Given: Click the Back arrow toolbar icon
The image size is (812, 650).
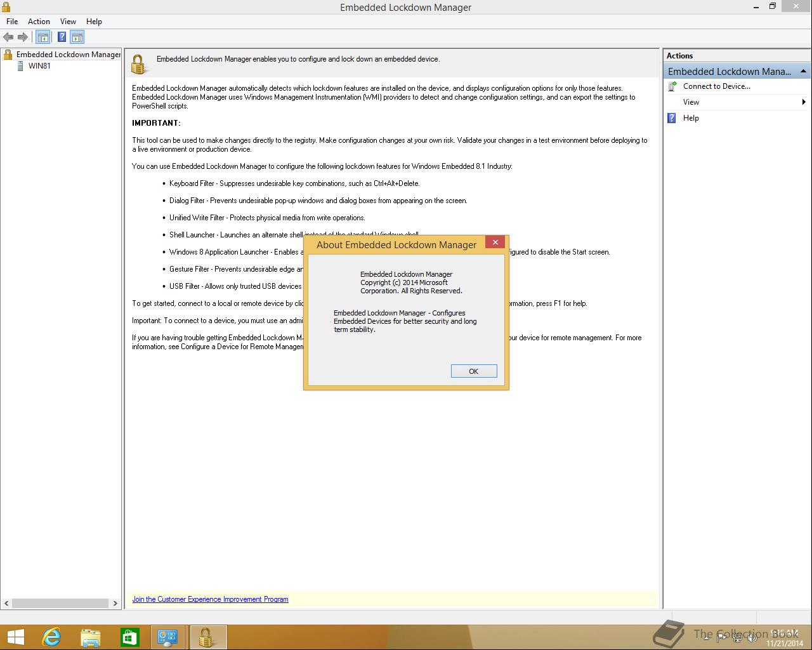Looking at the screenshot, I should [8, 37].
